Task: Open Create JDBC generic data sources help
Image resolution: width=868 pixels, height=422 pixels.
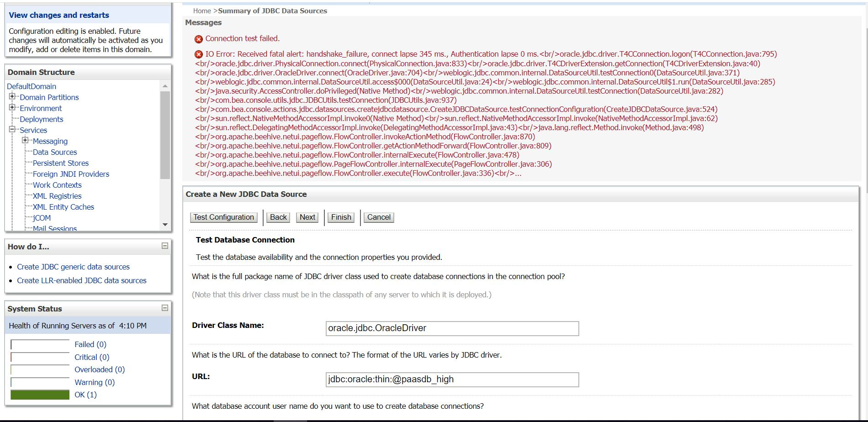Action: pos(73,267)
